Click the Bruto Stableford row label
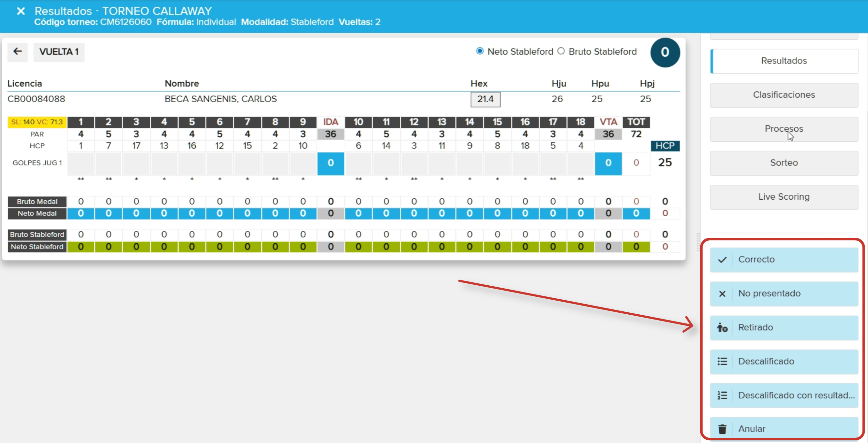Viewport: 868px width, 443px height. [x=37, y=235]
